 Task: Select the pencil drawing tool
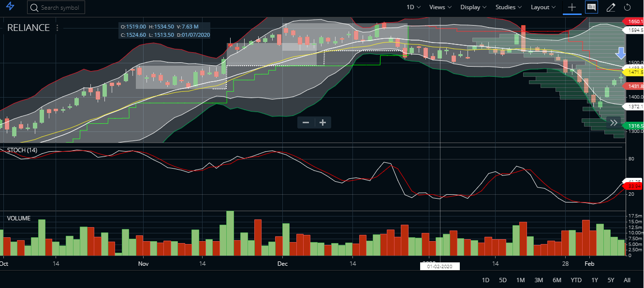[x=611, y=7]
